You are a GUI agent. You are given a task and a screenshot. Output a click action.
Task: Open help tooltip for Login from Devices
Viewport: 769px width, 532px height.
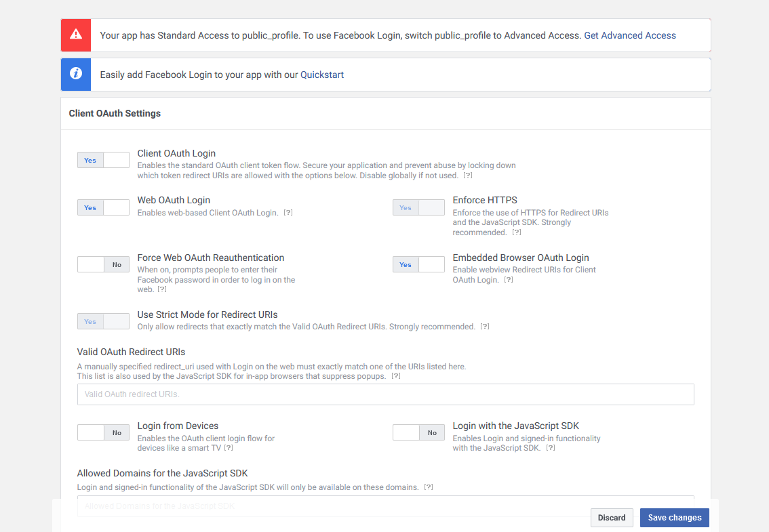(x=229, y=448)
